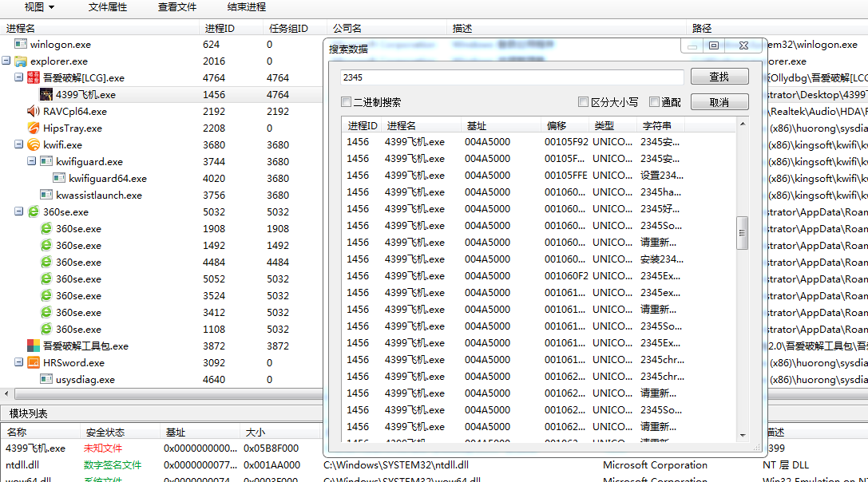Screen dimensions: 868x482
Task: Select result row with offset 00105FFE
Action: [x=539, y=175]
